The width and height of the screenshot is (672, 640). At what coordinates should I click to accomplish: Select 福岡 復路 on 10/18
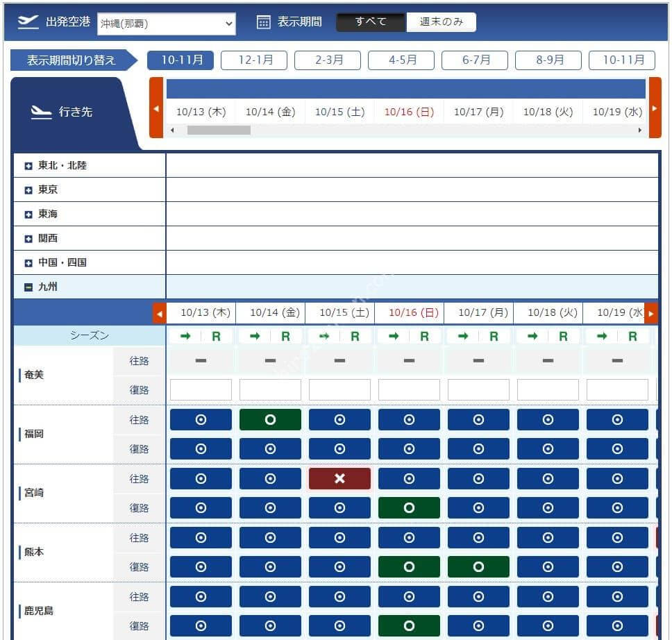548,449
